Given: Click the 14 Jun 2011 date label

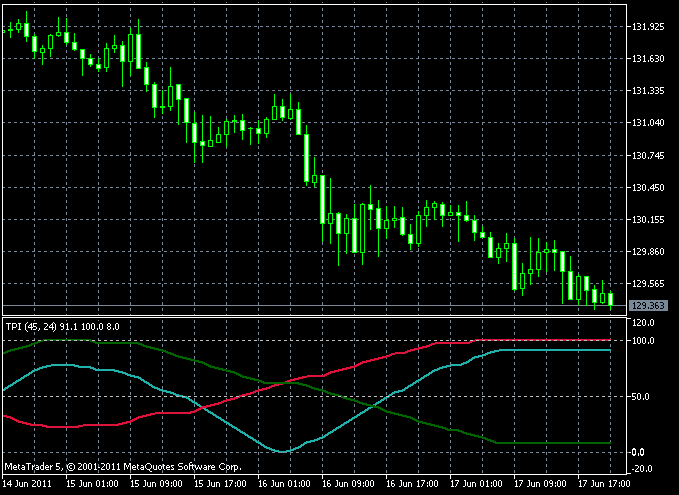Looking at the screenshot, I should coord(28,484).
